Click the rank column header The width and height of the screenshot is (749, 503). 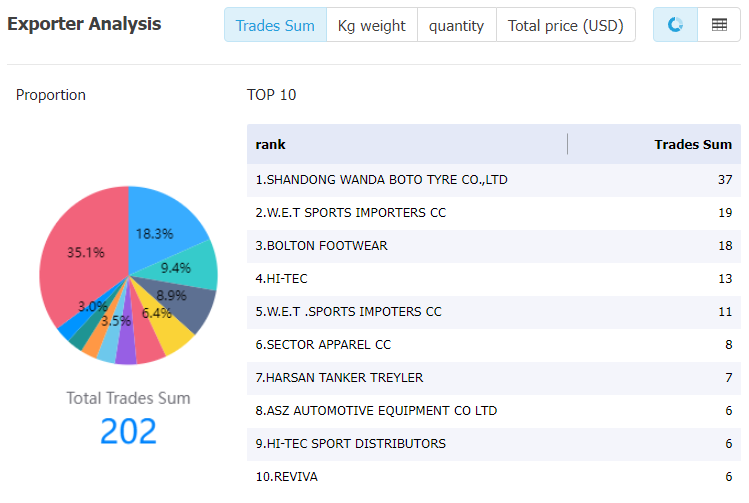(x=270, y=144)
